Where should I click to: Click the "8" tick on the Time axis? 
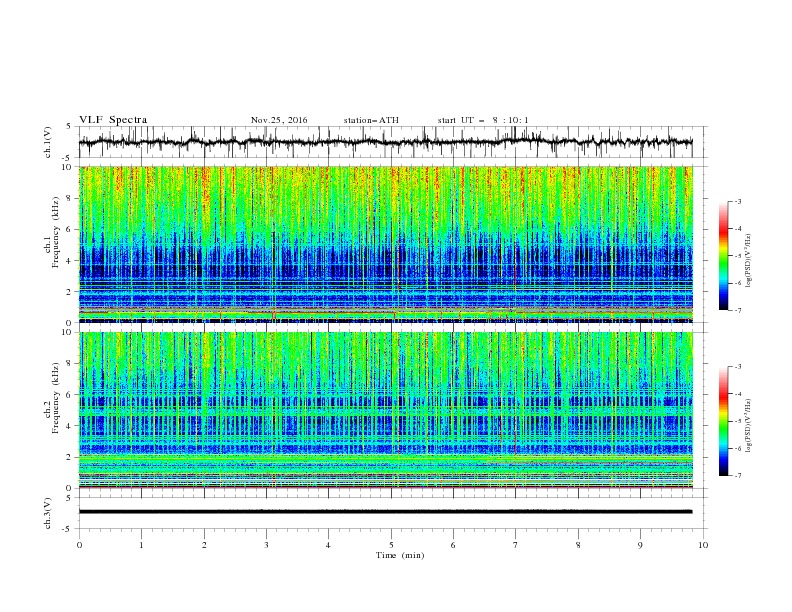(x=578, y=545)
